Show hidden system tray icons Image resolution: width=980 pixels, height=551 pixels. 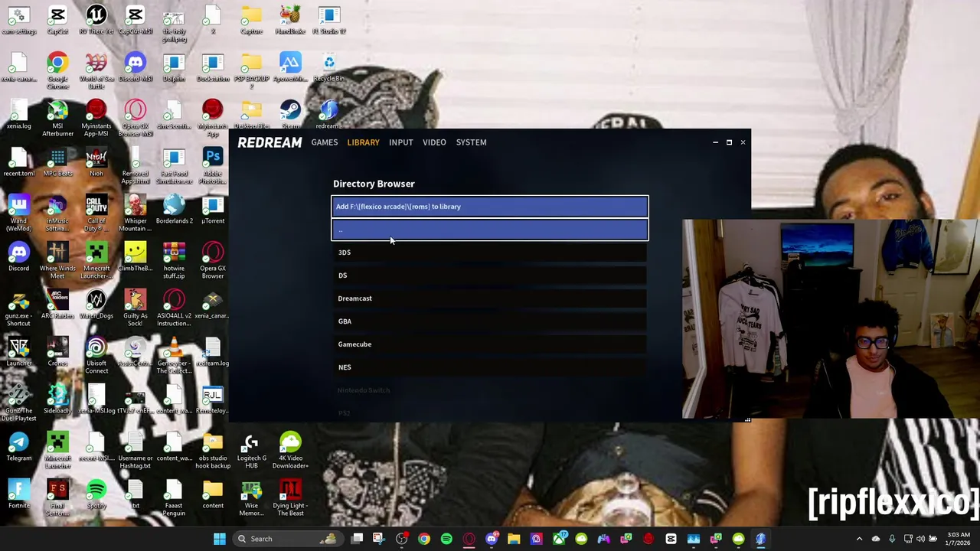(859, 539)
